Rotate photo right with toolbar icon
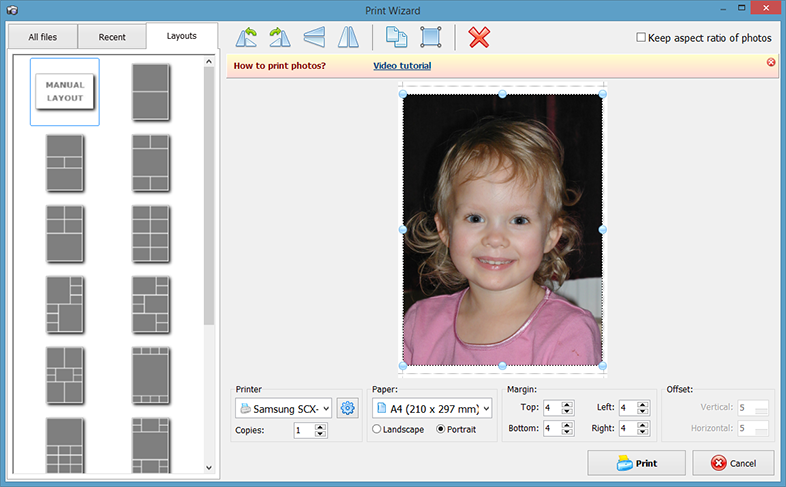Viewport: 786px width, 487px height. point(280,37)
